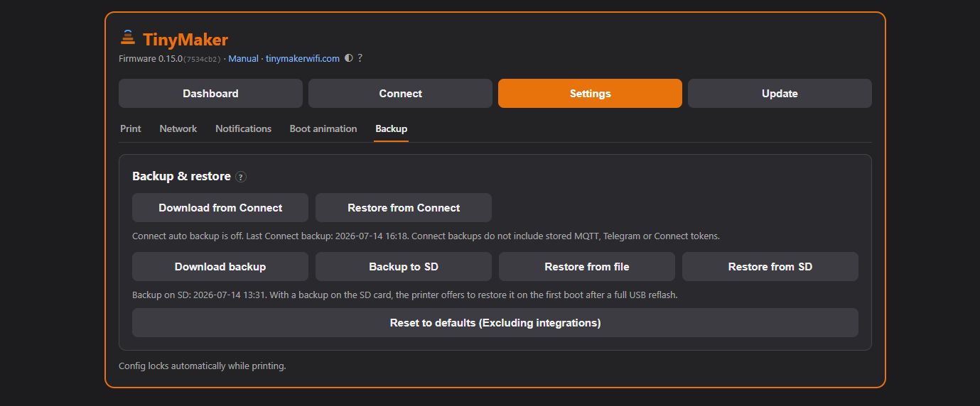This screenshot has width=980, height=406.
Task: Click the question mark next to theme icon
Action: pyautogui.click(x=360, y=58)
